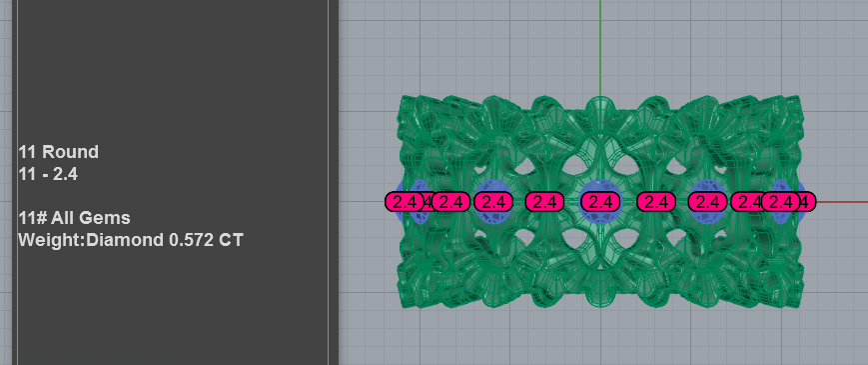This screenshot has height=365, width=868.
Task: Select the "11 Round" gem count line
Action: 59,152
